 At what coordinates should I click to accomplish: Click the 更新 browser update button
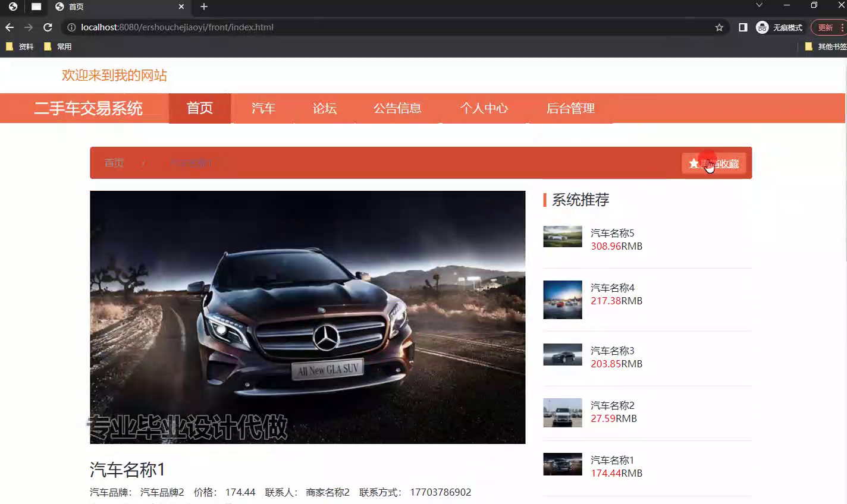point(825,27)
